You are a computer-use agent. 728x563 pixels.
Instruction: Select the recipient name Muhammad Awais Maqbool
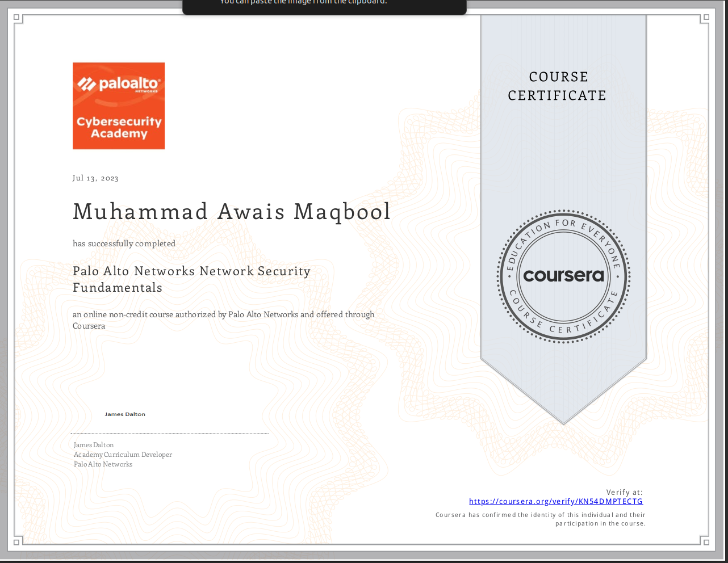click(232, 212)
